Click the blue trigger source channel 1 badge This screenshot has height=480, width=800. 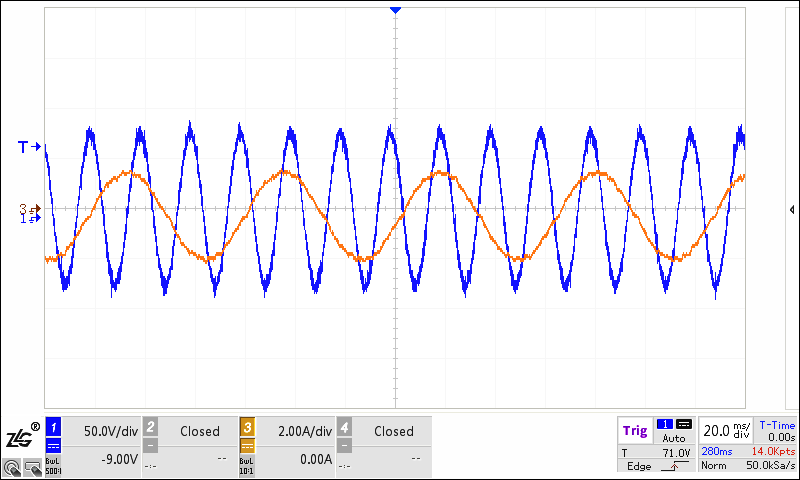click(x=665, y=424)
